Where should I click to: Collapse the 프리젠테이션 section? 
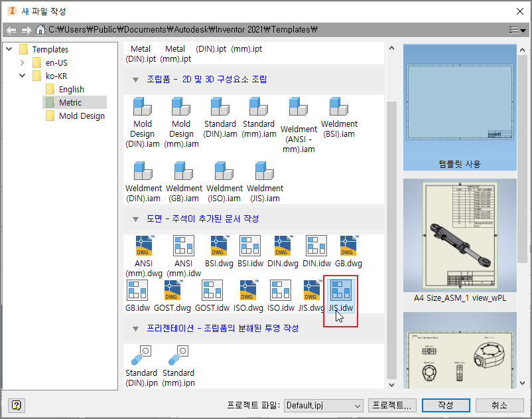click(136, 329)
